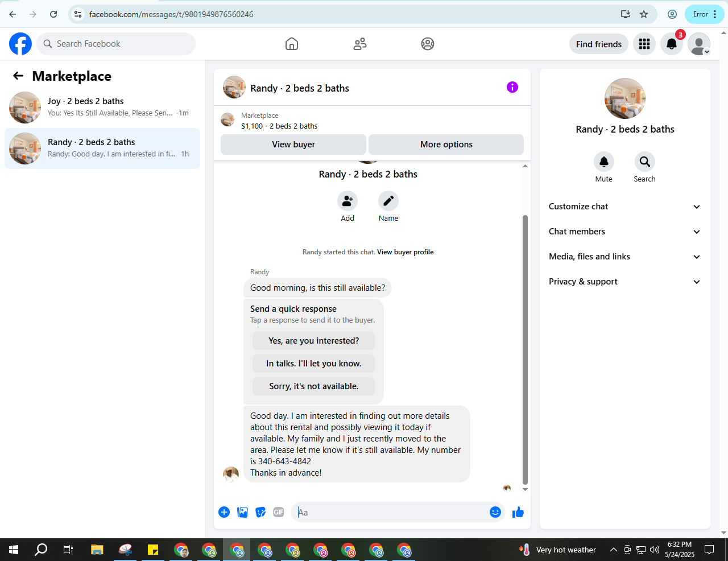
Task: Click the Aa message input field
Action: [x=391, y=512]
